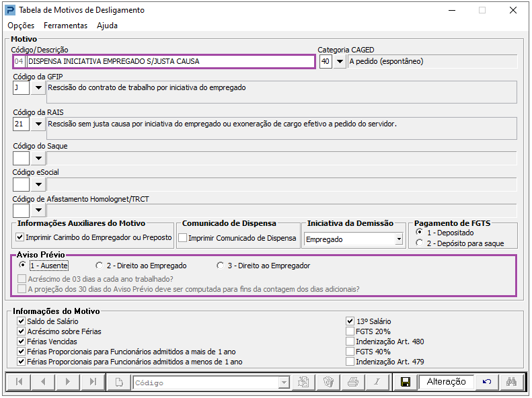Click the new record page icon
The height and width of the screenshot is (398, 532).
(x=119, y=382)
